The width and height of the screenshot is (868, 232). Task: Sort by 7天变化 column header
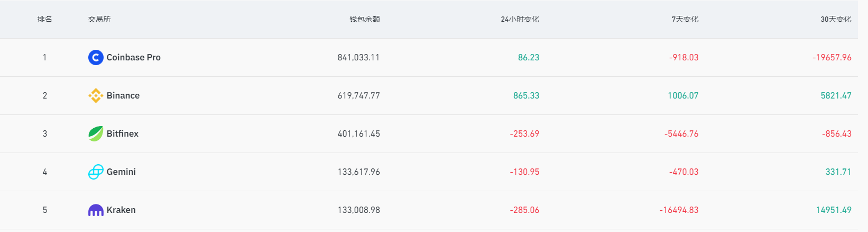pyautogui.click(x=685, y=19)
